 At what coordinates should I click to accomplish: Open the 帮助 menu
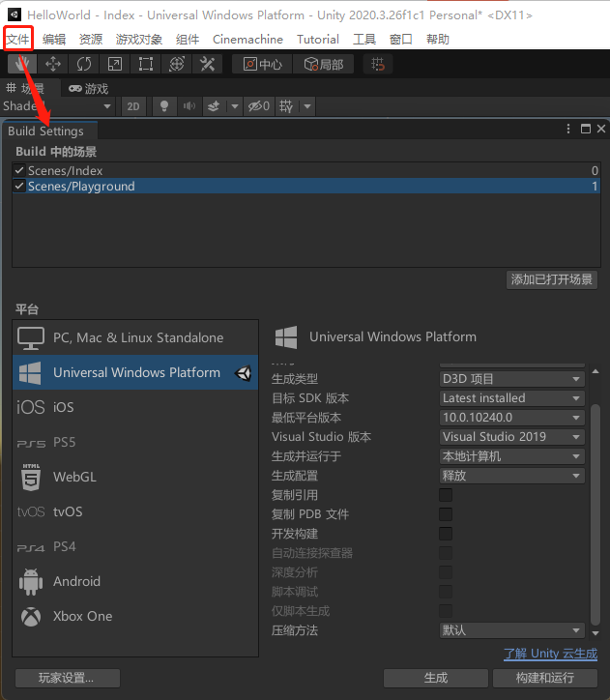coord(437,40)
